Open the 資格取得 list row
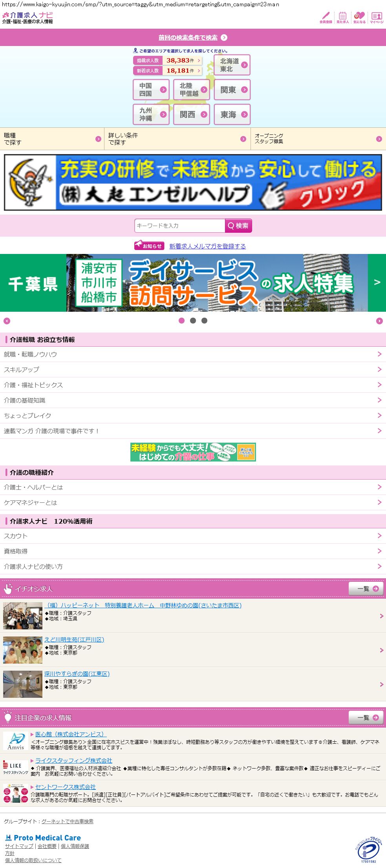The width and height of the screenshot is (386, 868). 193,551
